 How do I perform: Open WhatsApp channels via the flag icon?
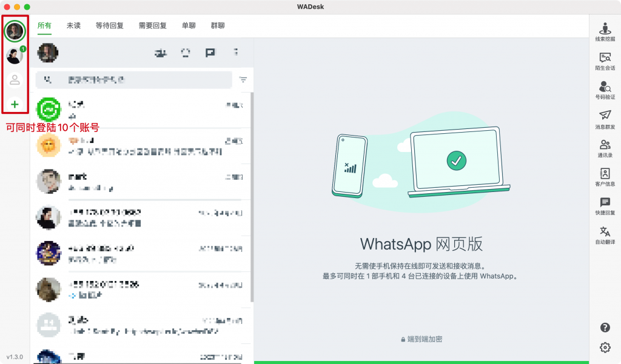210,53
